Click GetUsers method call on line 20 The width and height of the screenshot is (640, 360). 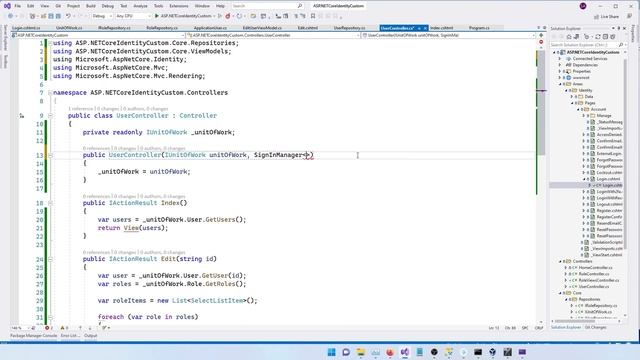click(x=220, y=220)
